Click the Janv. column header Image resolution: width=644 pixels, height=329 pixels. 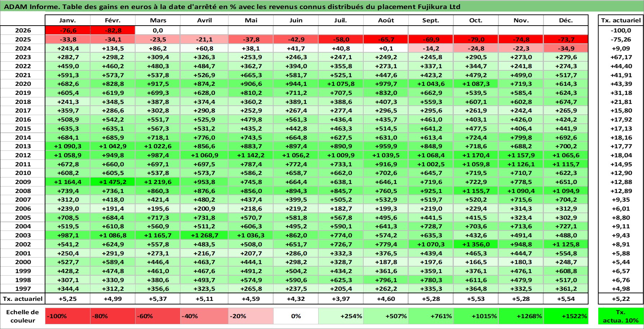[x=68, y=20]
